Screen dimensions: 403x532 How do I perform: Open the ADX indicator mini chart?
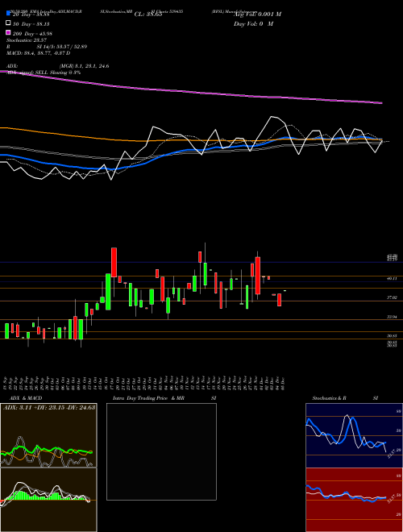point(48,435)
